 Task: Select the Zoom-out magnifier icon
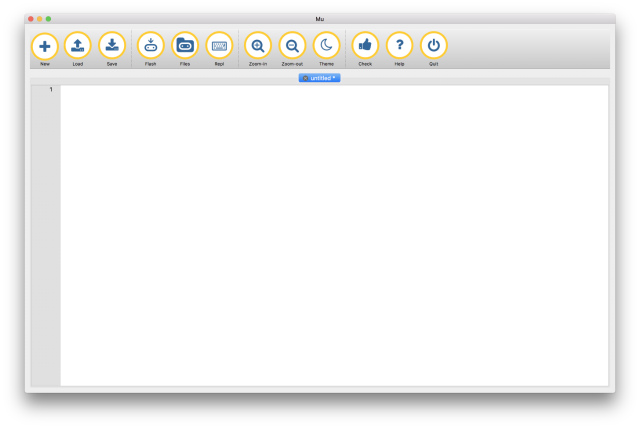[x=292, y=46]
